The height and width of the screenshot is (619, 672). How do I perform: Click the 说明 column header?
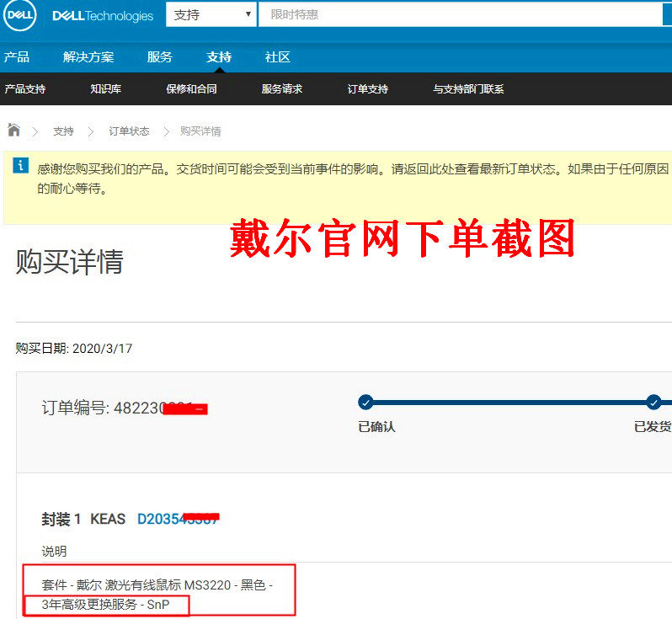[54, 551]
